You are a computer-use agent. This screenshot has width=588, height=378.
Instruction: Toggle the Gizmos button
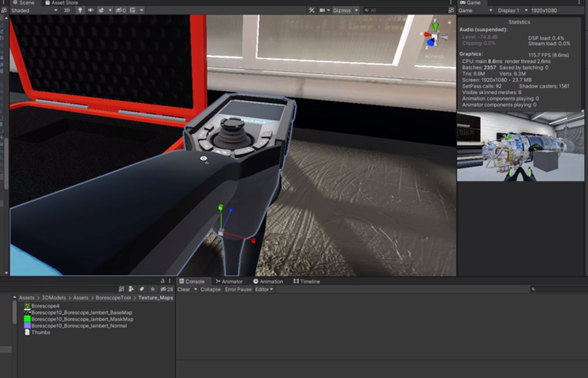click(x=342, y=10)
